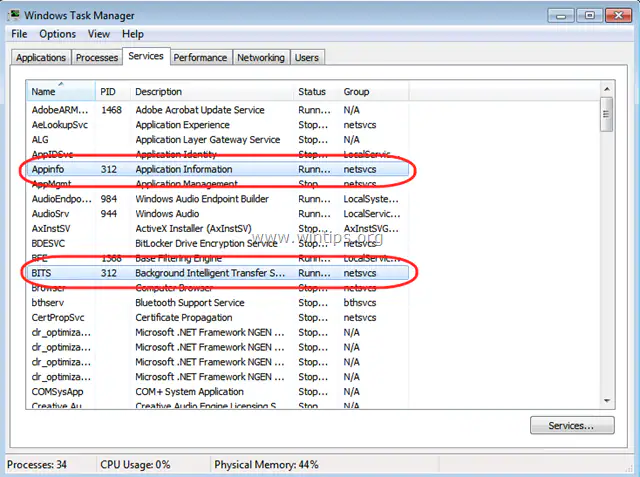Select the Appinfo service row

pos(218,169)
